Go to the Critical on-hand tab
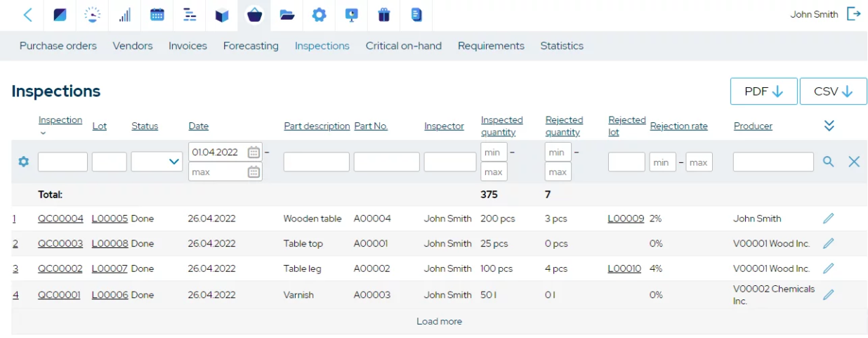Screen dimensions: 868x338 [x=403, y=46]
